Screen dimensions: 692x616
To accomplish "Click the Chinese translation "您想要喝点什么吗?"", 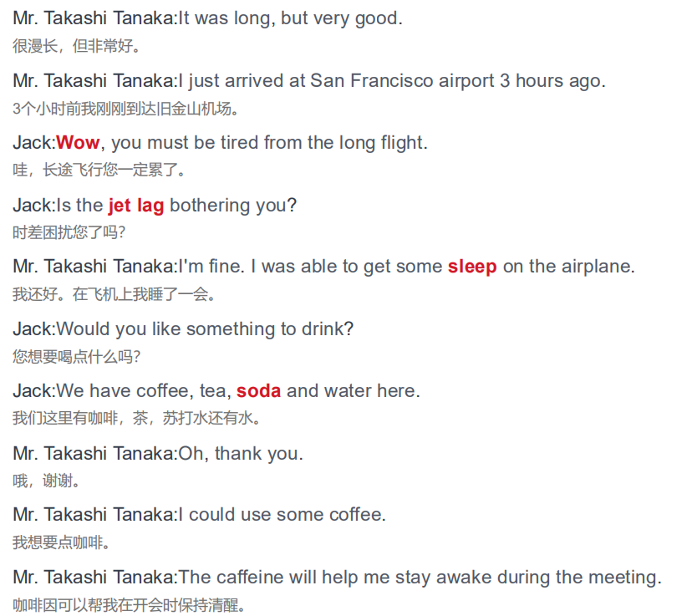I will tap(76, 357).
